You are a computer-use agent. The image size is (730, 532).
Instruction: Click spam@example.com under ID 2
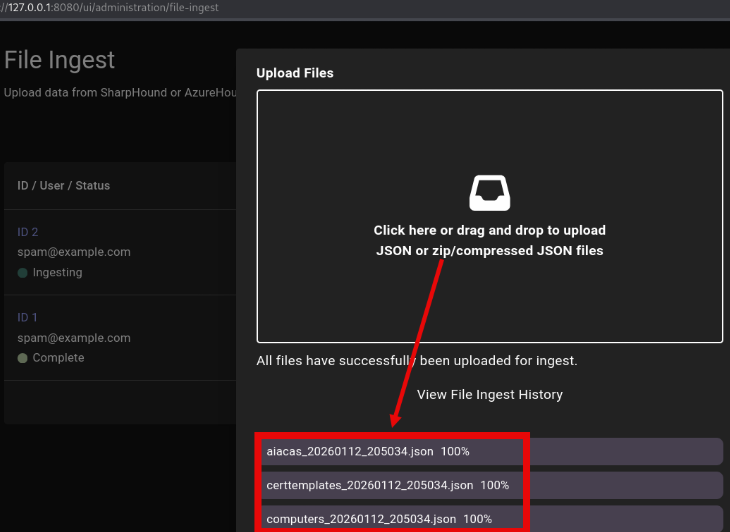(x=74, y=252)
